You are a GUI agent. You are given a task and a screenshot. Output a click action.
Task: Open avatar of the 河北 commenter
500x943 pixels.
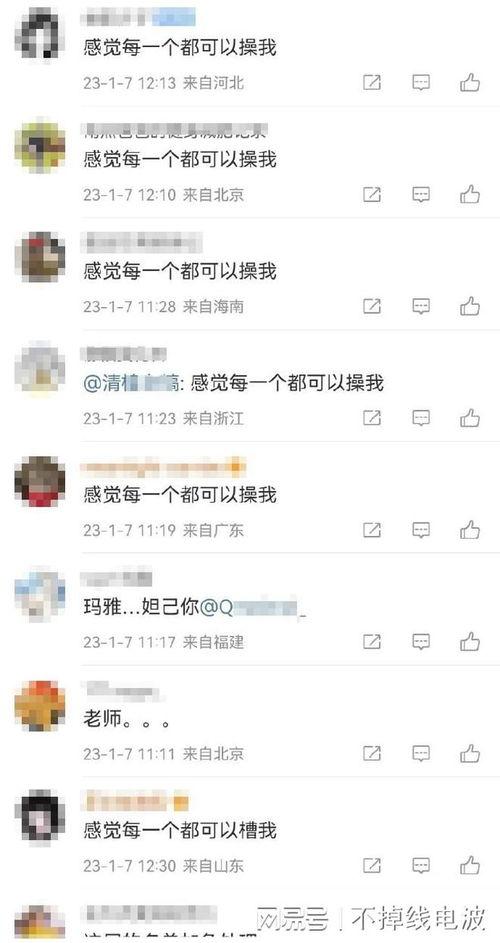coord(40,33)
